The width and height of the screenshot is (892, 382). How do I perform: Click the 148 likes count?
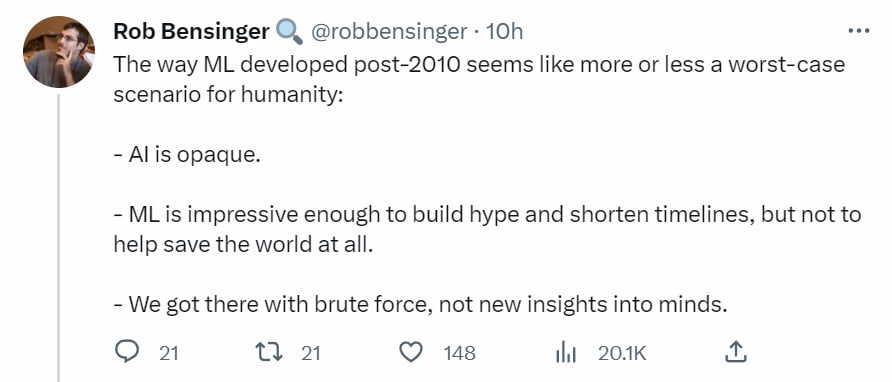pyautogui.click(x=460, y=354)
